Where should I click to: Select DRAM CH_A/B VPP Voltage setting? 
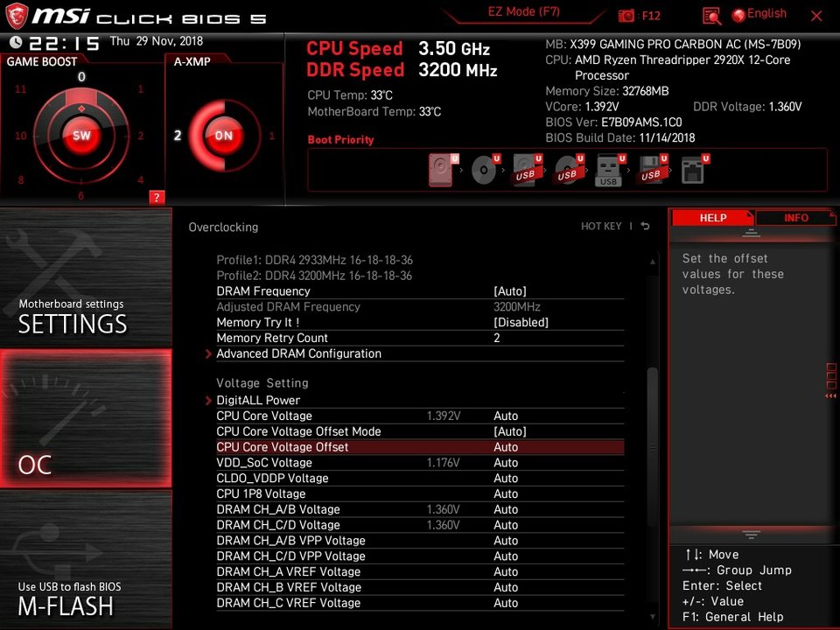(420, 541)
